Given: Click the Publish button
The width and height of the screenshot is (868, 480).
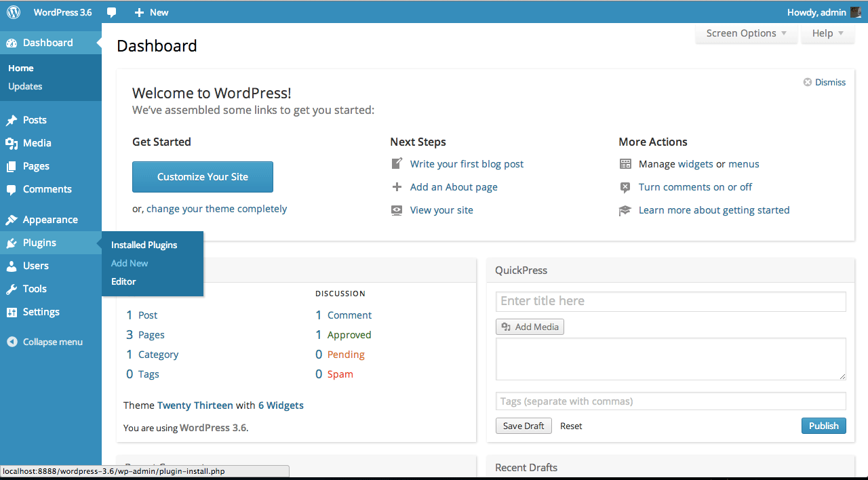Looking at the screenshot, I should [824, 426].
